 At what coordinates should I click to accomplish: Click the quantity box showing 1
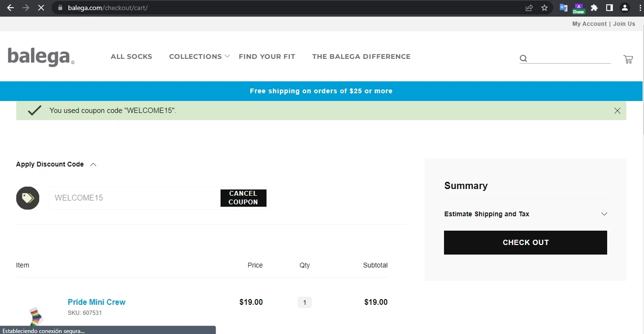pyautogui.click(x=305, y=302)
